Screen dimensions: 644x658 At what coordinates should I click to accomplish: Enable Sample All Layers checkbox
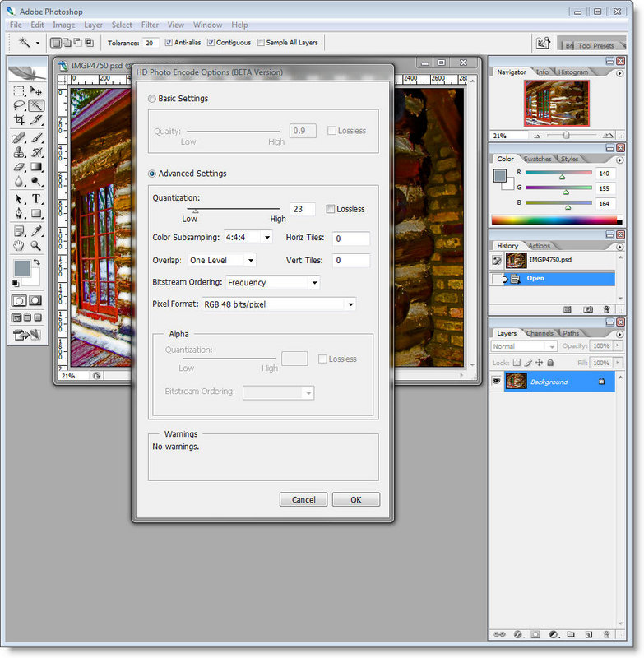click(x=261, y=43)
